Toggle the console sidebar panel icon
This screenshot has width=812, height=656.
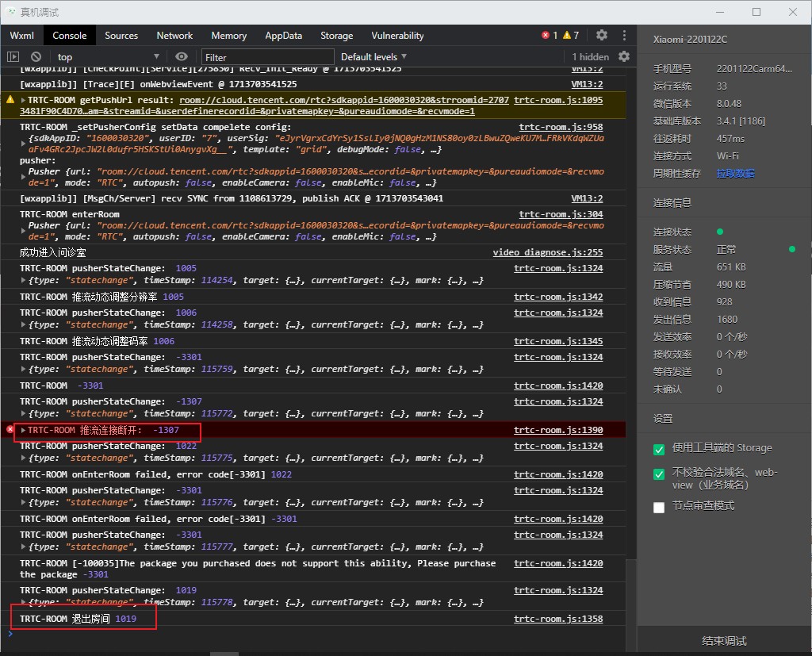pyautogui.click(x=13, y=56)
